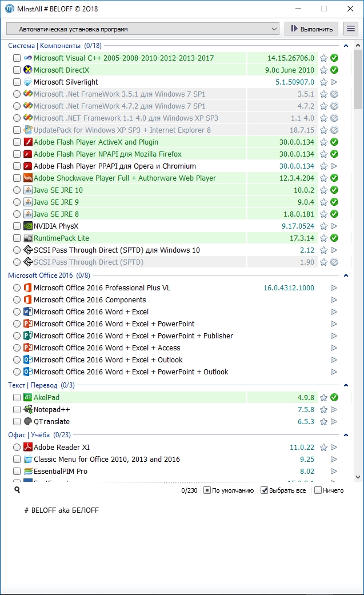Open the hamburger menu button
Image resolution: width=364 pixels, height=595 pixels.
[351, 29]
